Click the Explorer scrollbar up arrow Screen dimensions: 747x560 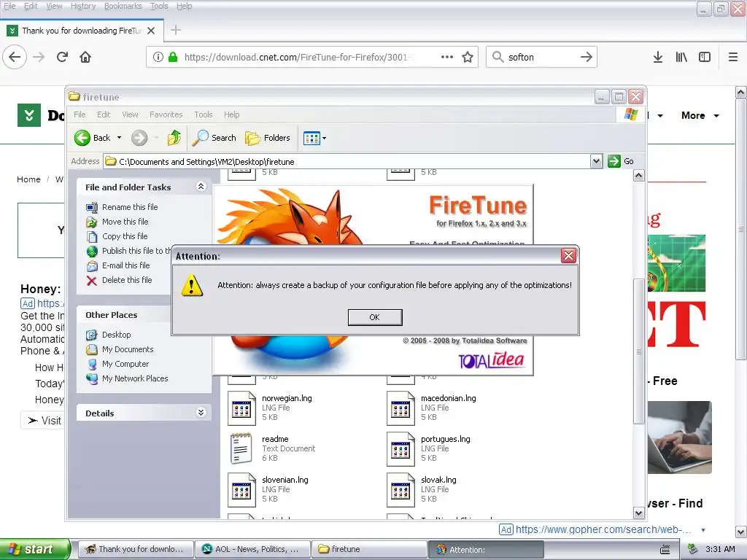click(x=639, y=176)
